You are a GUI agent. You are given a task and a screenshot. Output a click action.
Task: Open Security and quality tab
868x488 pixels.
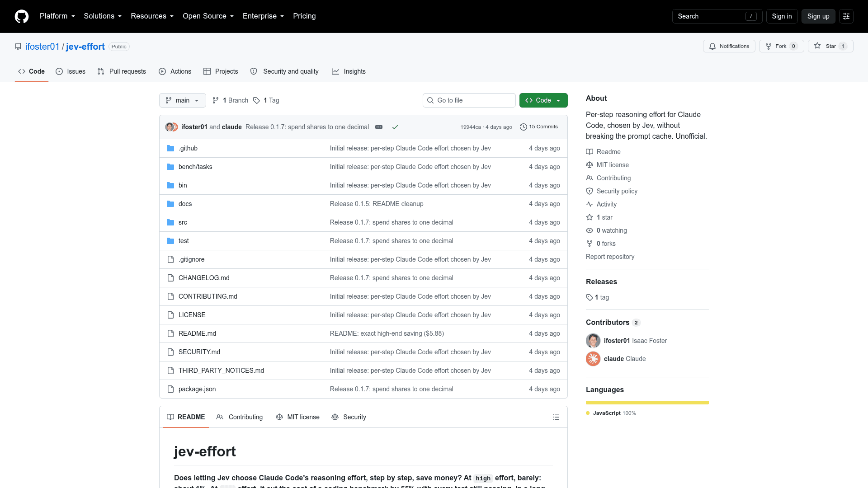[284, 71]
